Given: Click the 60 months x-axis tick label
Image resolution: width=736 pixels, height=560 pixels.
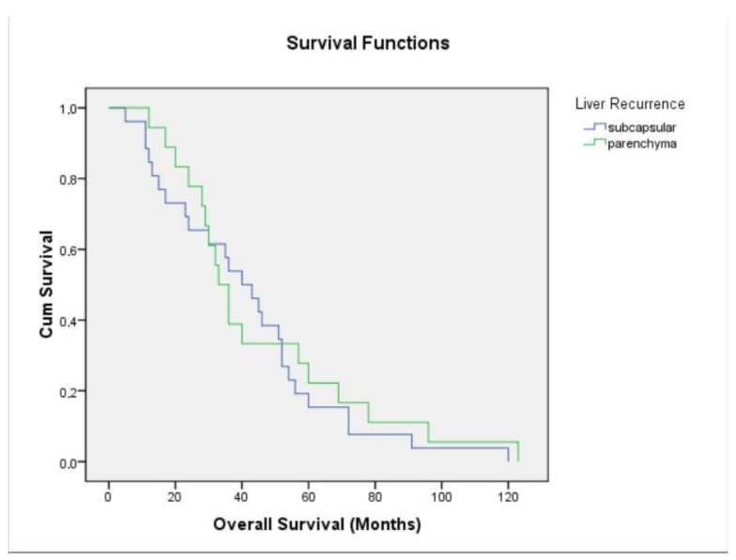Looking at the screenshot, I should tap(308, 497).
